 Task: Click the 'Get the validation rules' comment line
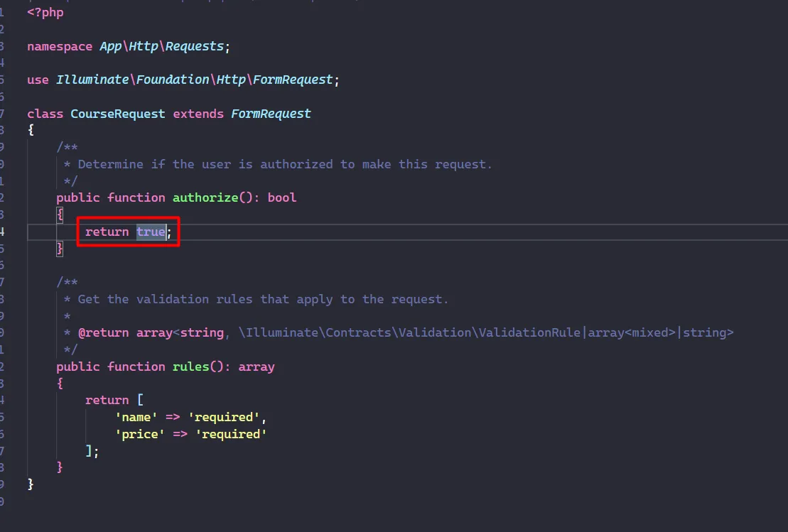coord(263,299)
